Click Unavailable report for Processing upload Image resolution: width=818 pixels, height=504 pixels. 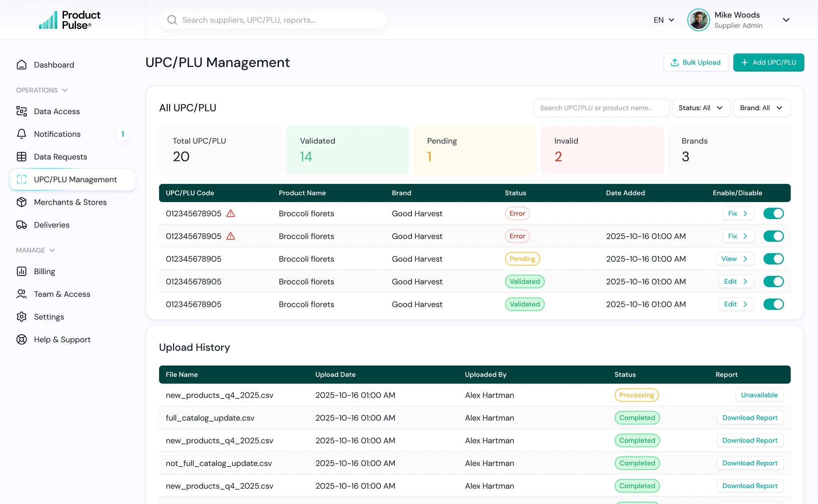tap(759, 395)
